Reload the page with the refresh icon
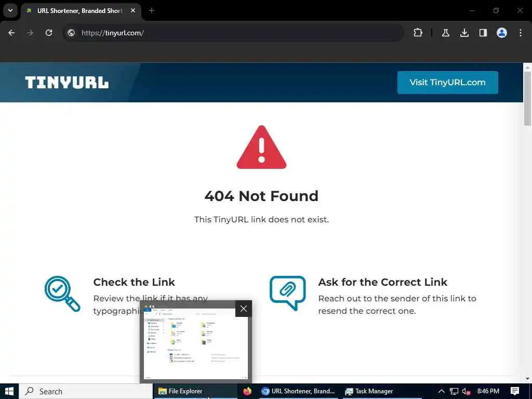 [49, 33]
